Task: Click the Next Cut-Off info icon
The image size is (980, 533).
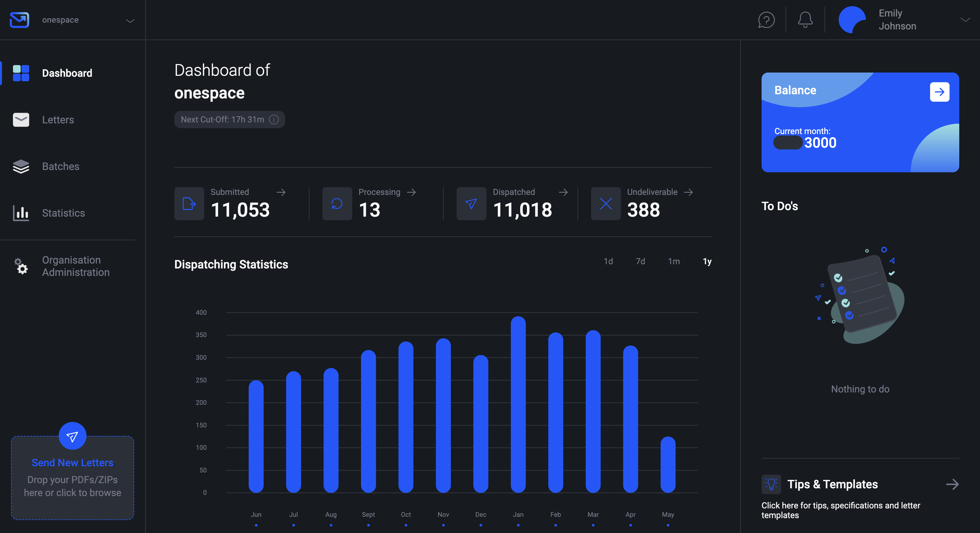Action: (x=273, y=119)
